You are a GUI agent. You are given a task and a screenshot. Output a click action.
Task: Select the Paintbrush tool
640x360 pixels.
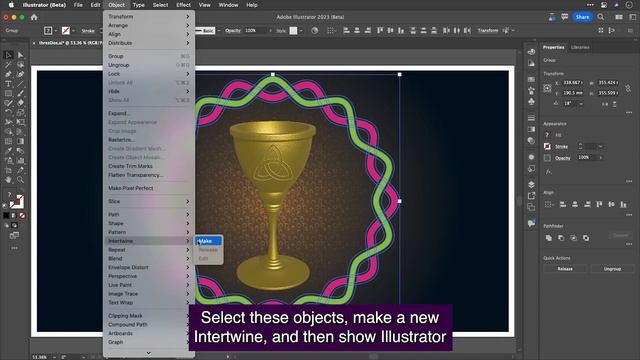20,93
